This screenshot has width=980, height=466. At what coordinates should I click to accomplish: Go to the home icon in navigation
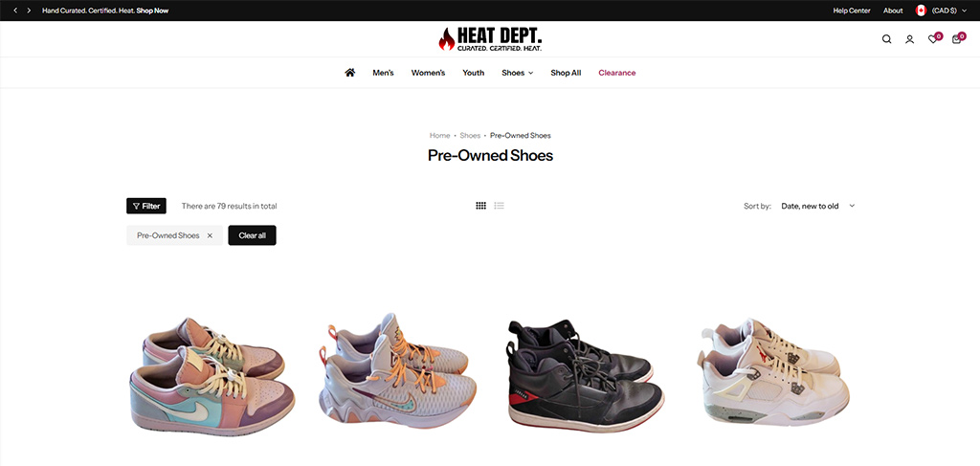(x=350, y=73)
